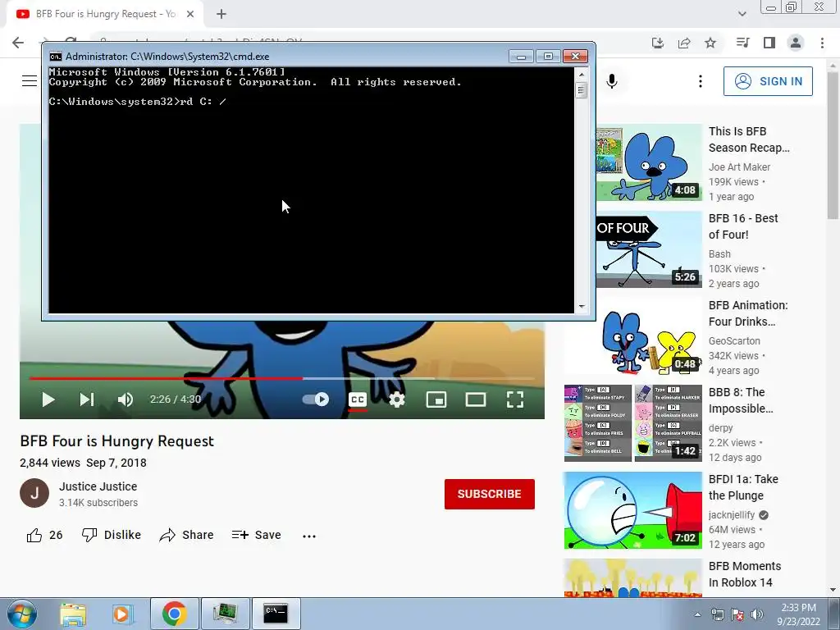
Task: Click inside the cmd command line
Action: tap(311, 101)
